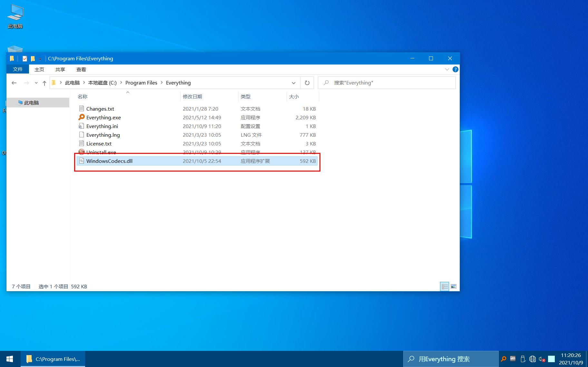Navigate to 此电脑 in the breadcrumb path
Image resolution: width=588 pixels, height=367 pixels.
(72, 83)
